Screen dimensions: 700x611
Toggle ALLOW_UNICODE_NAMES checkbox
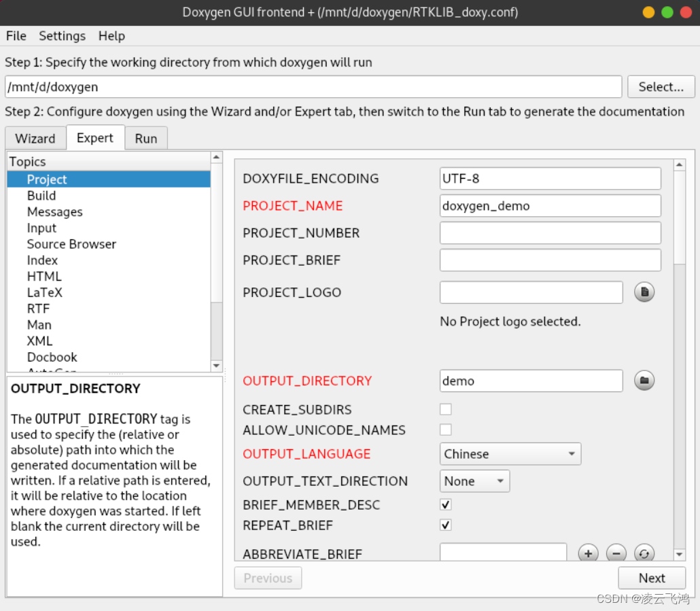[446, 430]
